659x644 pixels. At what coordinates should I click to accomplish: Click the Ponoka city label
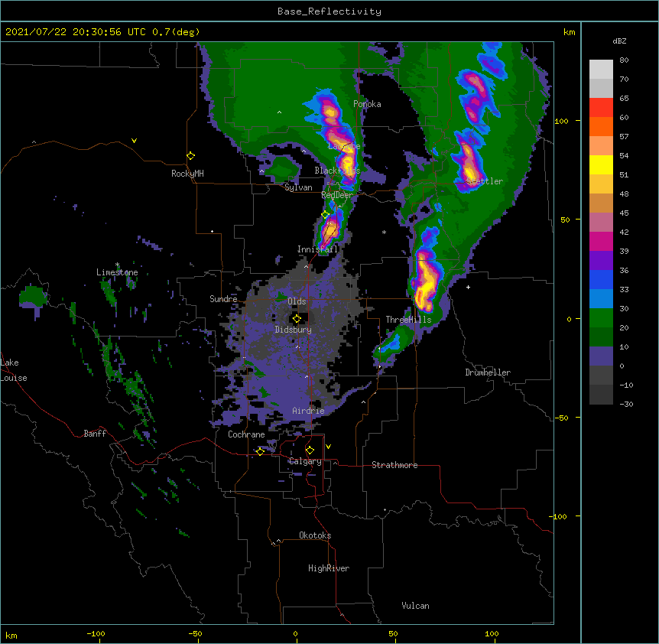367,104
